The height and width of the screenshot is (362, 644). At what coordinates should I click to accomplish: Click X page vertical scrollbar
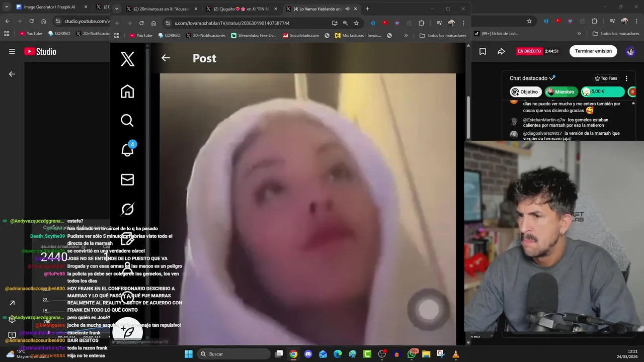click(468, 119)
